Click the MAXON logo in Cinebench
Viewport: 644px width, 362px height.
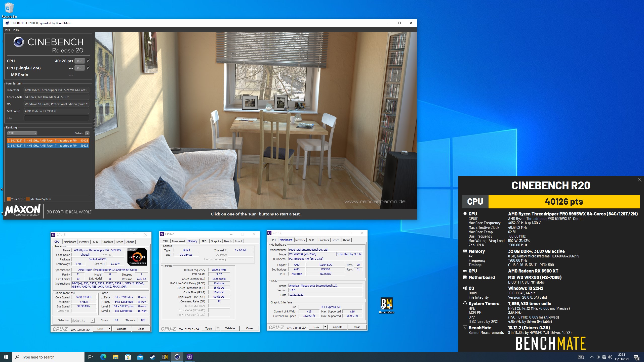coord(23,210)
